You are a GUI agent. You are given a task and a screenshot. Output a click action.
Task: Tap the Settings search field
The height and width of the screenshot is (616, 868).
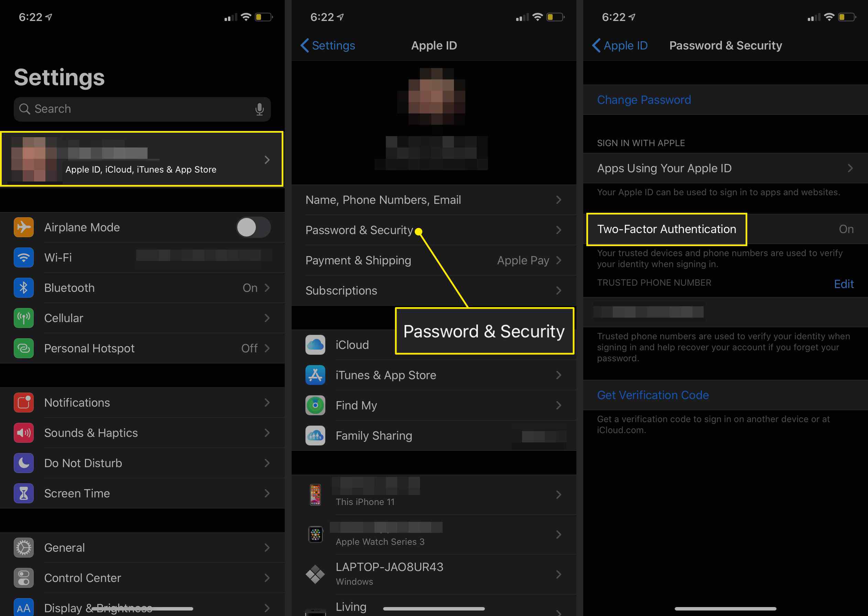coord(142,109)
